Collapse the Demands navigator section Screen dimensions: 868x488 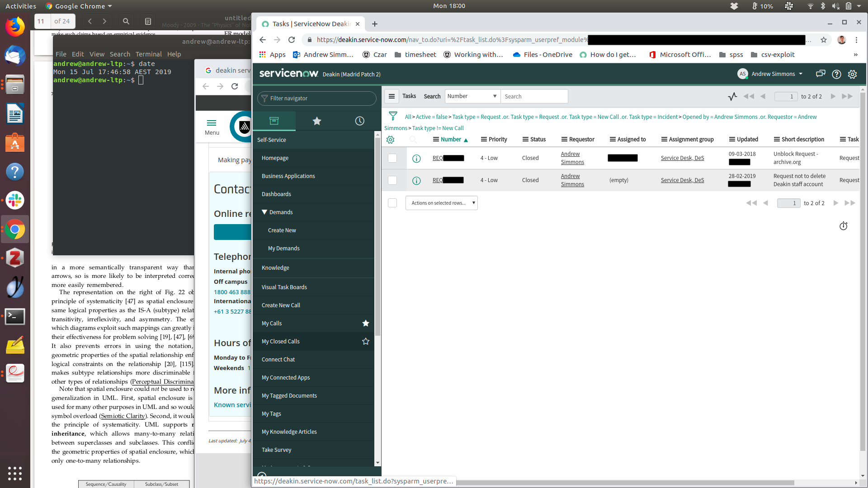pos(265,212)
